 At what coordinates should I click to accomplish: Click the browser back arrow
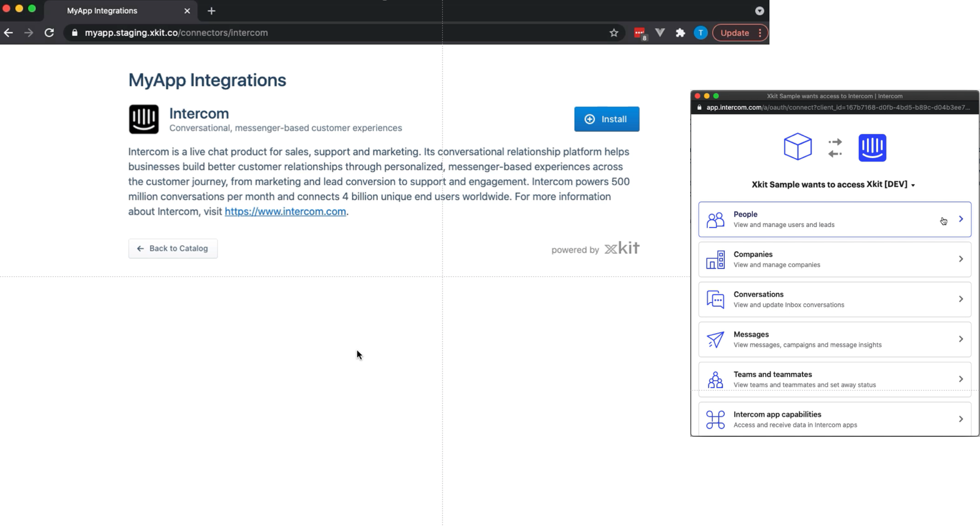(9, 33)
